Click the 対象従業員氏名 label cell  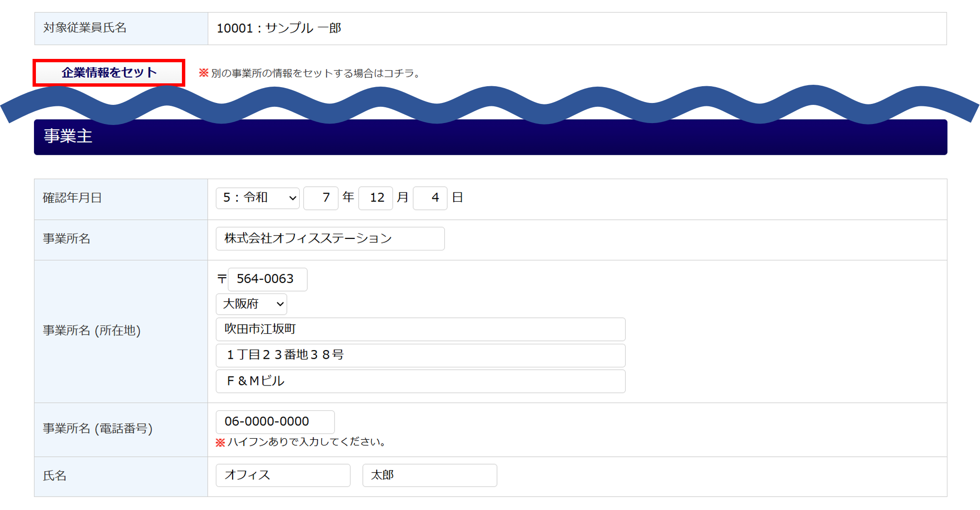pos(85,28)
